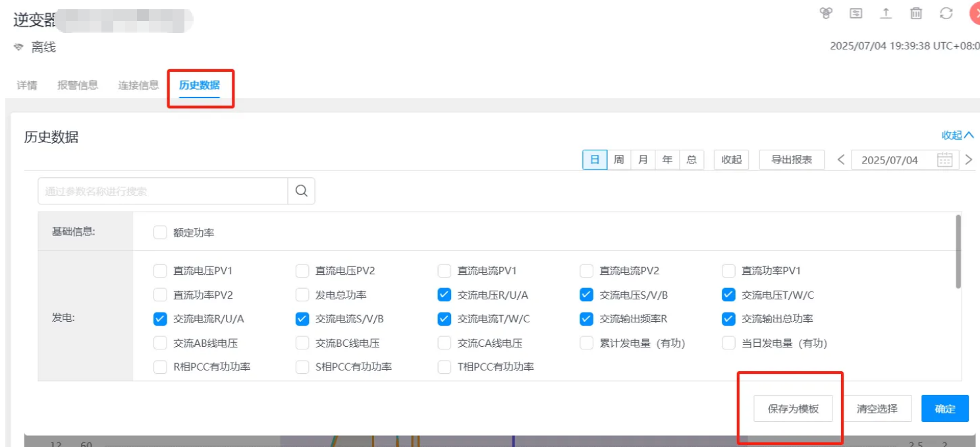Click the 收起 button beside 导出报表
Image resolution: width=980 pixels, height=447 pixels.
point(731,160)
